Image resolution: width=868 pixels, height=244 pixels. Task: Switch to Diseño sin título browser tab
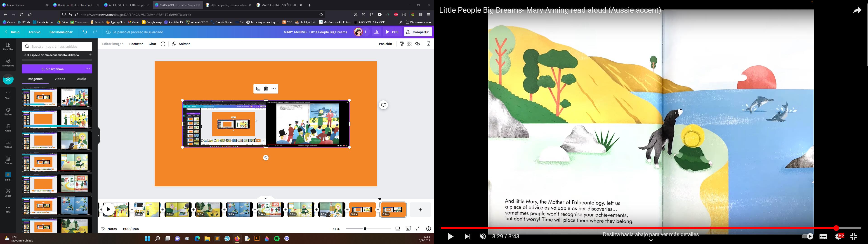tap(75, 5)
